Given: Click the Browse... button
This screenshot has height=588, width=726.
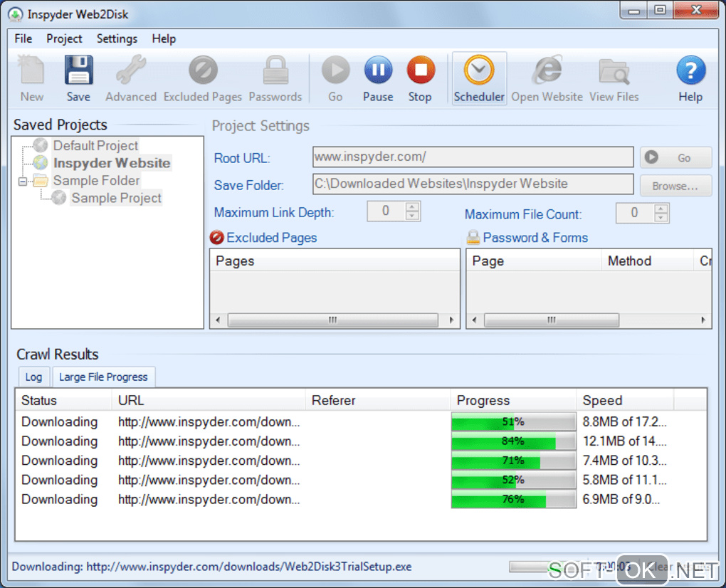Looking at the screenshot, I should coord(675,186).
